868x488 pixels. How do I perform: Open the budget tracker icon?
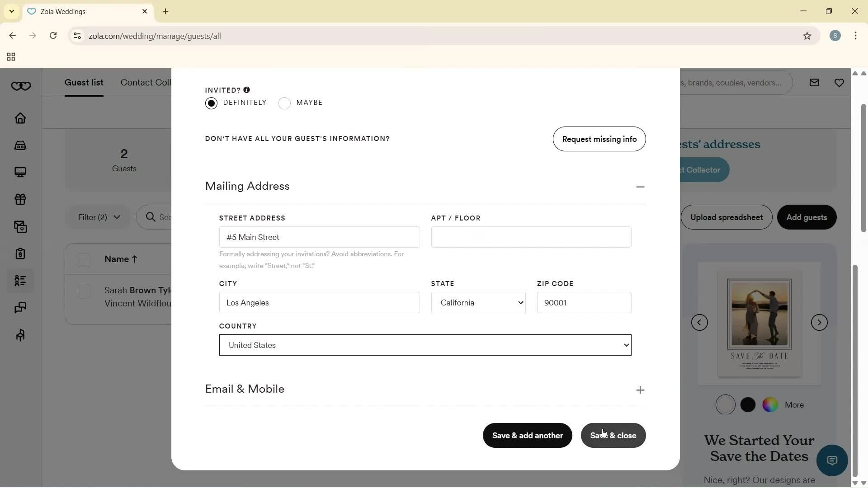pos(20,253)
